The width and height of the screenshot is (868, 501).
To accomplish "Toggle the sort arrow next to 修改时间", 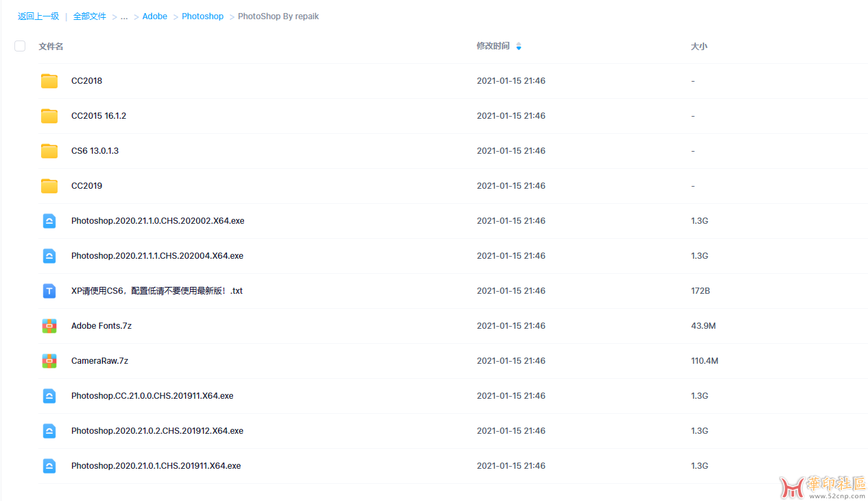I will (x=518, y=47).
